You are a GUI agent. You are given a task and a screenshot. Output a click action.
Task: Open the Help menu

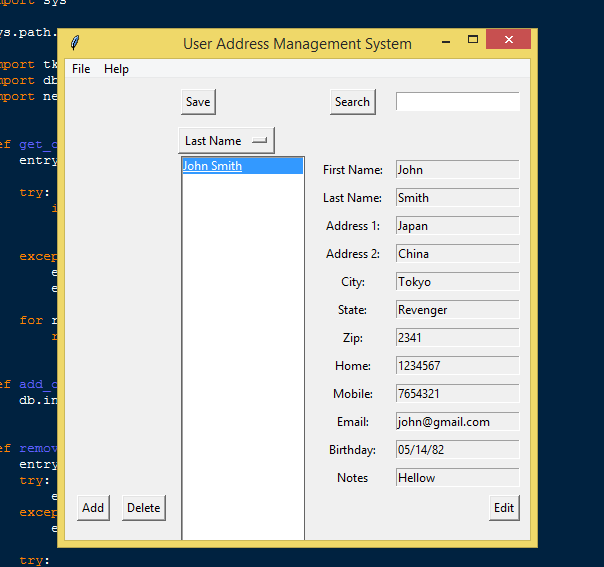116,69
